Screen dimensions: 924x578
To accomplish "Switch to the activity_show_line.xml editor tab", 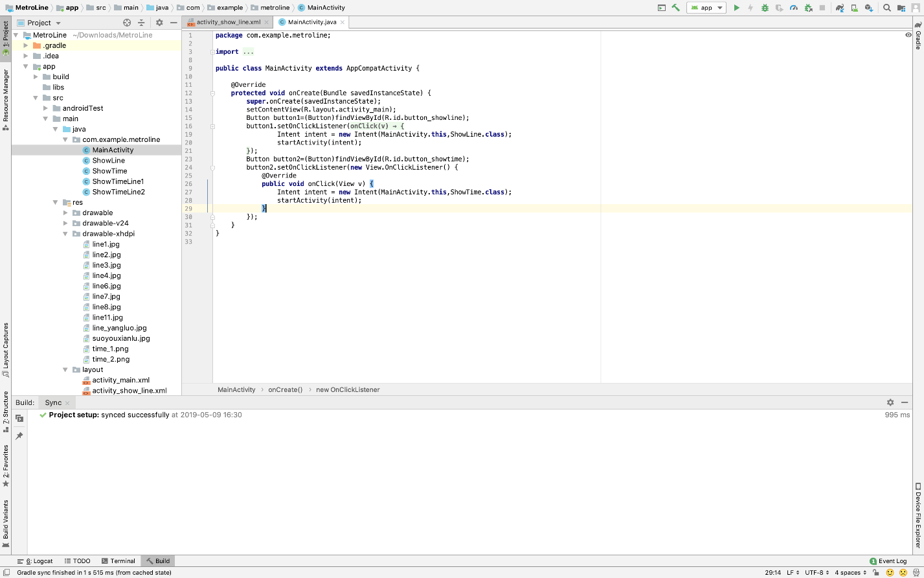I will pos(228,22).
